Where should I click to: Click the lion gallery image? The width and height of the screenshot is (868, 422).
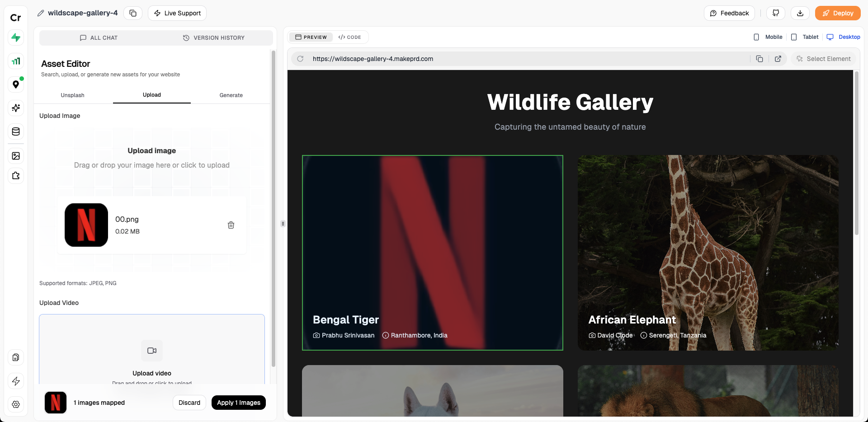pyautogui.click(x=708, y=391)
